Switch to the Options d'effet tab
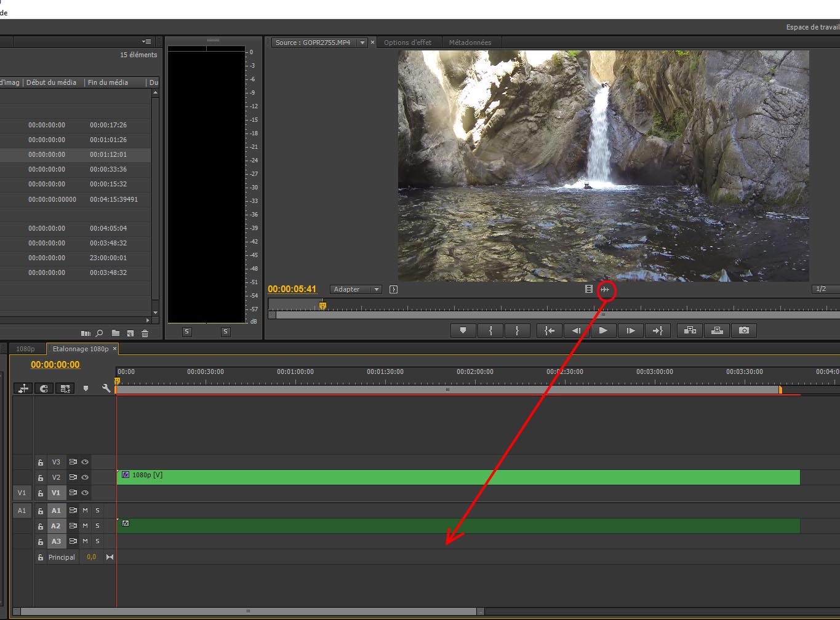Image resolution: width=840 pixels, height=620 pixels. click(x=407, y=42)
